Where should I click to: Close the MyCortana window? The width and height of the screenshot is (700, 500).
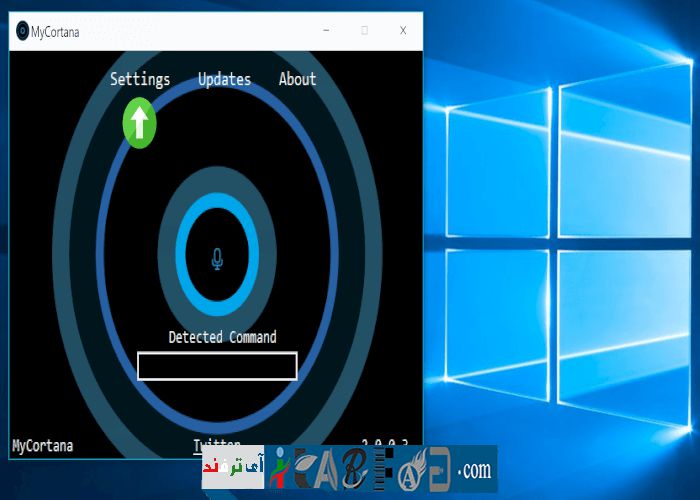coord(403,31)
